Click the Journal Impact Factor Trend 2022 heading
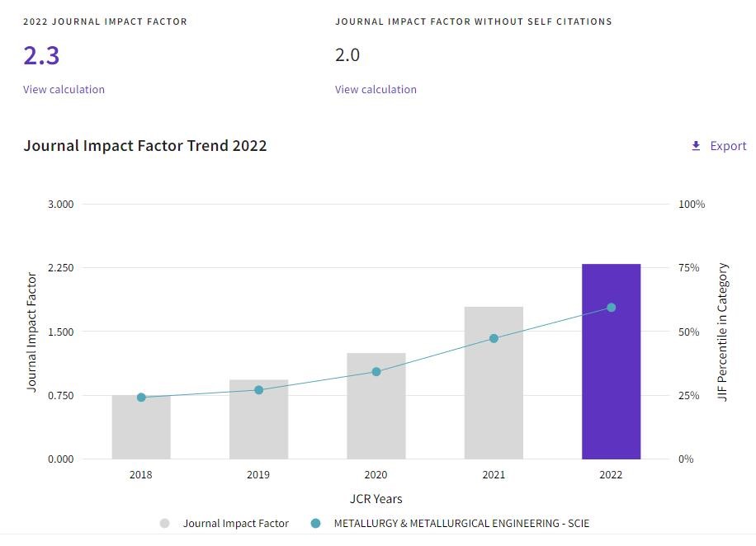This screenshot has height=546, width=756. [x=145, y=146]
